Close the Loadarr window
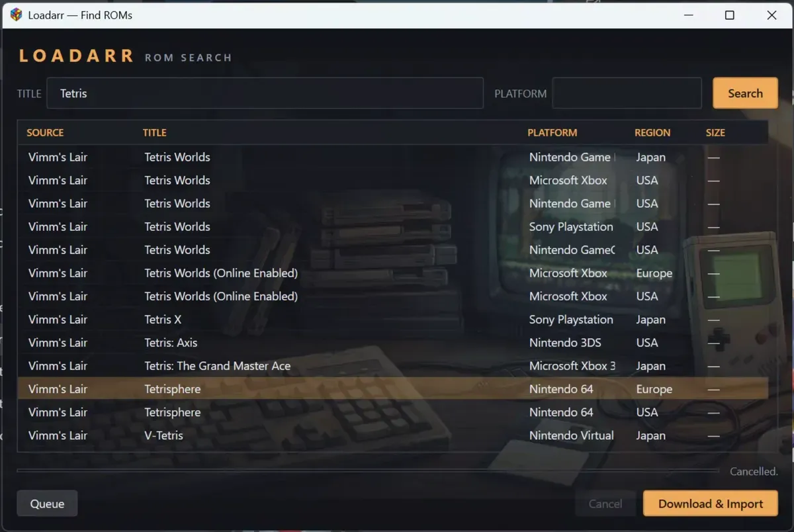 [772, 15]
